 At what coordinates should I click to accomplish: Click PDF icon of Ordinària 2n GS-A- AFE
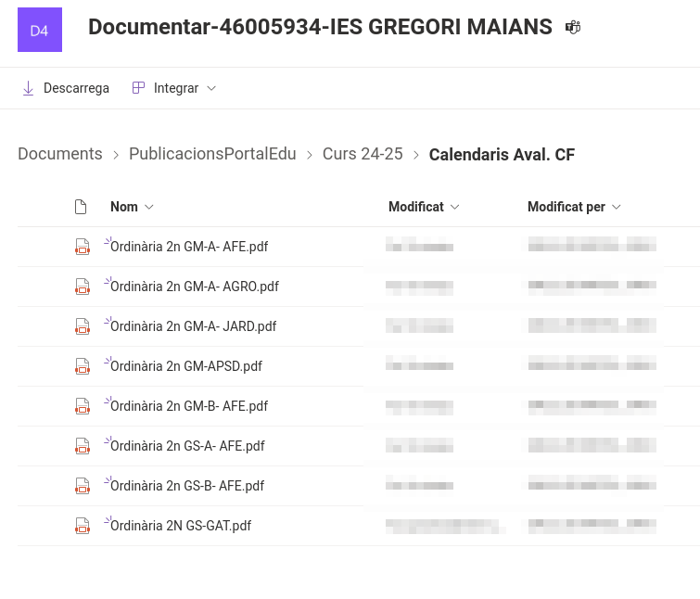(x=83, y=446)
